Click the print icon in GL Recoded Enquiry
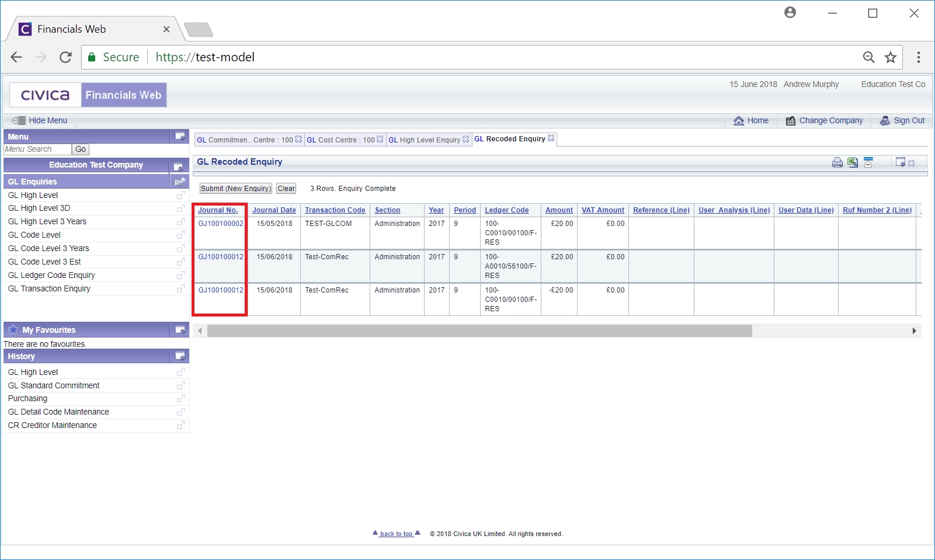This screenshot has height=560, width=935. pyautogui.click(x=837, y=162)
